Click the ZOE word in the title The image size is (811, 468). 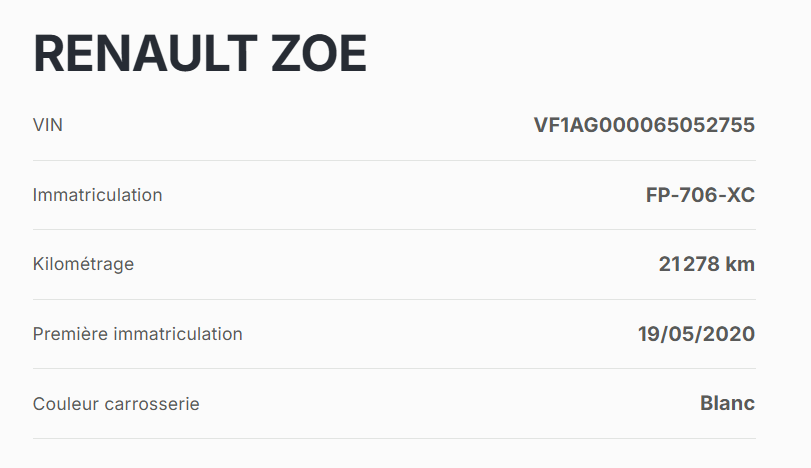(319, 53)
